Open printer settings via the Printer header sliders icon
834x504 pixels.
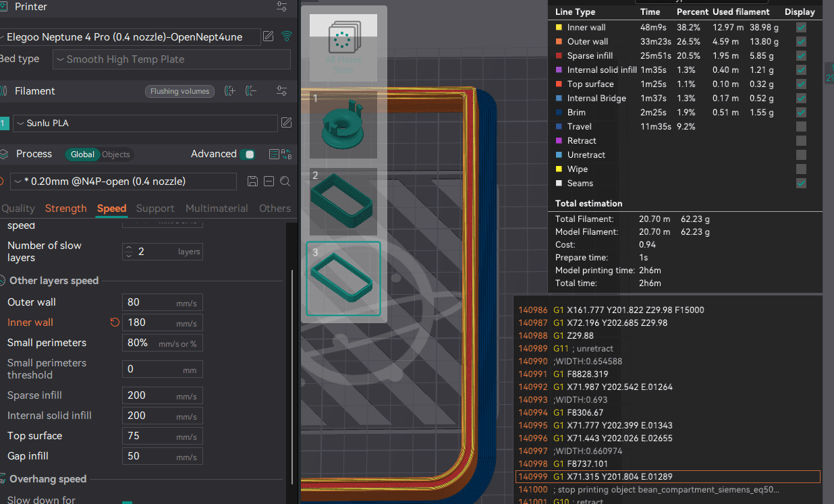[282, 7]
